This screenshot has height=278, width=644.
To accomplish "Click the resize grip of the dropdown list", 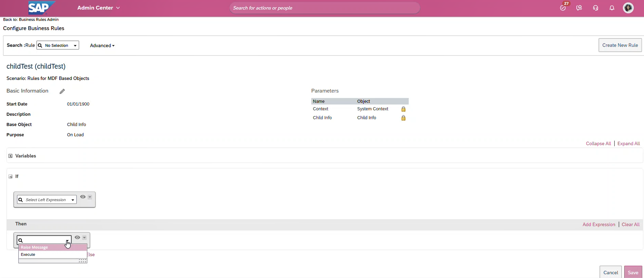I will [x=83, y=261].
